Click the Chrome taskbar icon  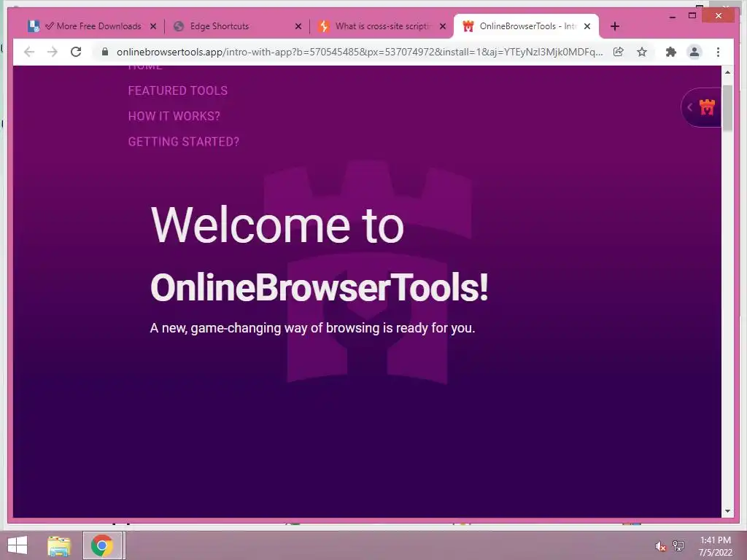[x=102, y=545]
